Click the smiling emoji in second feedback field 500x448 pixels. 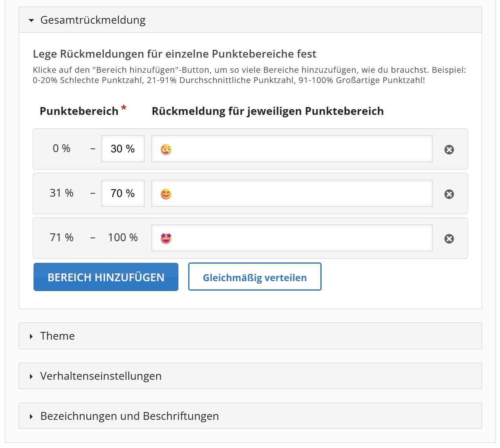(x=166, y=194)
